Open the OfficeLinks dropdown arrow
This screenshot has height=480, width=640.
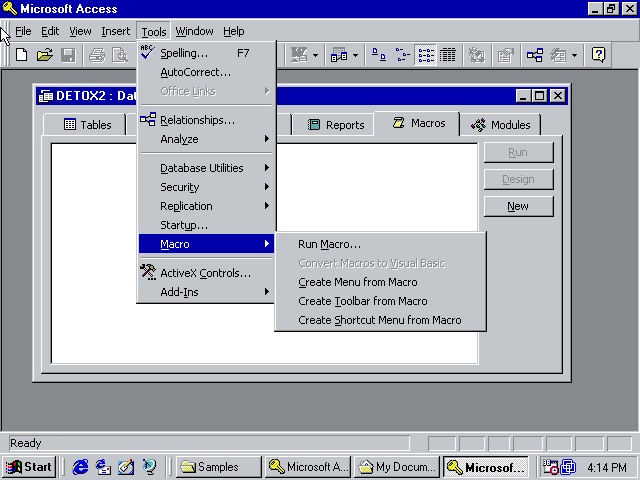[x=315, y=55]
